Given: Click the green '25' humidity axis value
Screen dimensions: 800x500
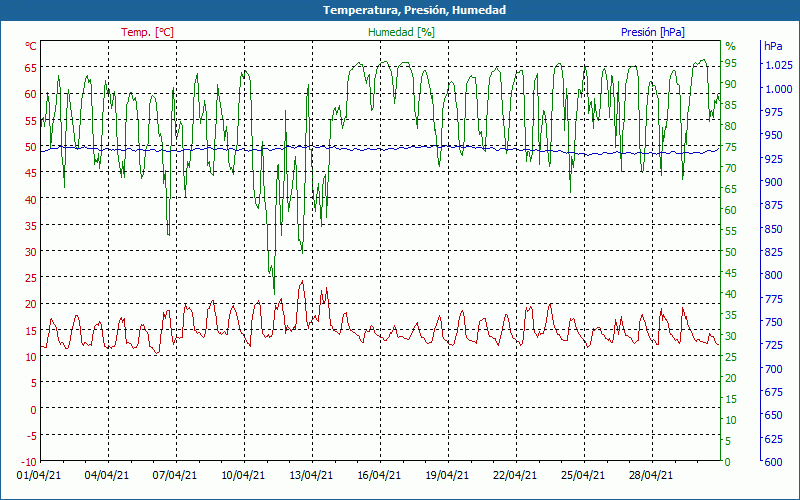Looking at the screenshot, I should coord(731,357).
